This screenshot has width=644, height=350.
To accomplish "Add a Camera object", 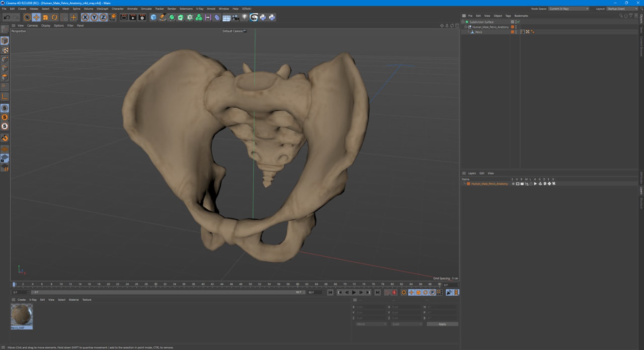I will (x=235, y=17).
